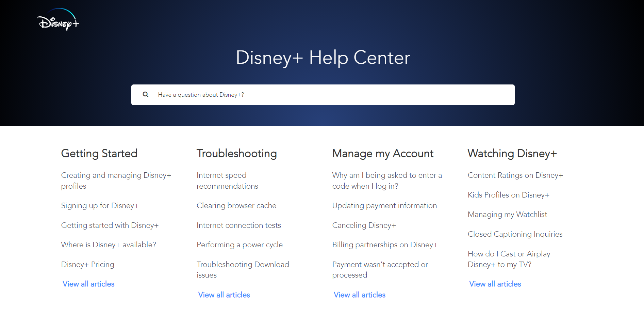
Task: View all Manage my Account articles
Action: click(359, 295)
